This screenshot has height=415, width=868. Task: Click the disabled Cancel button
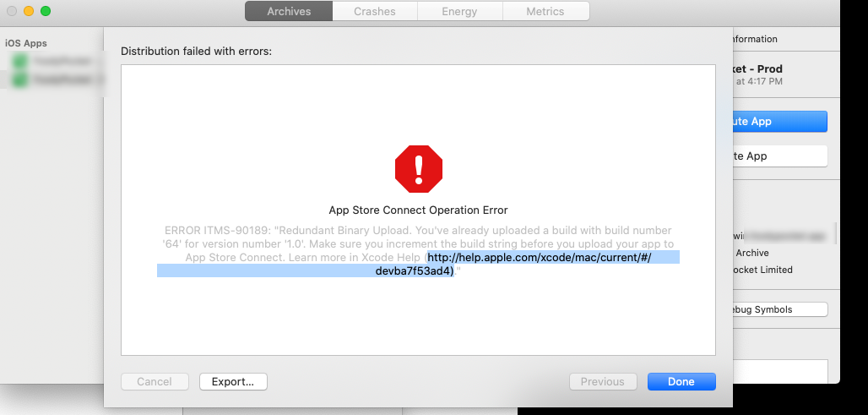point(155,381)
